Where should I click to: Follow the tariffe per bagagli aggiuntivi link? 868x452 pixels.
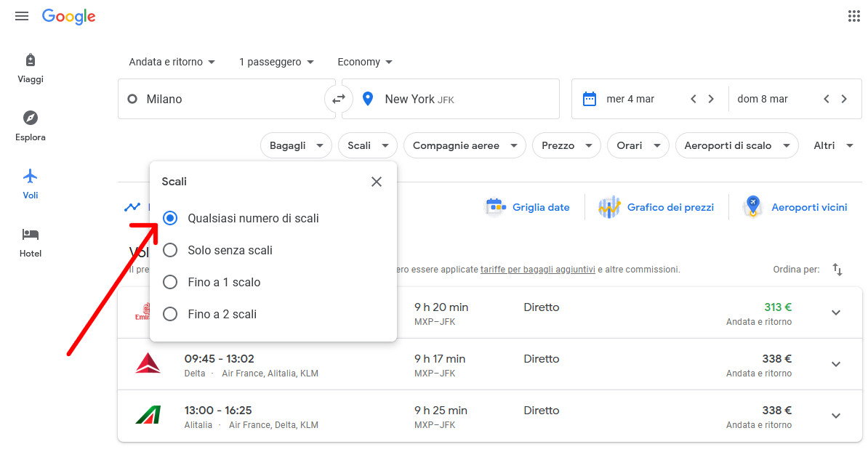click(x=537, y=270)
